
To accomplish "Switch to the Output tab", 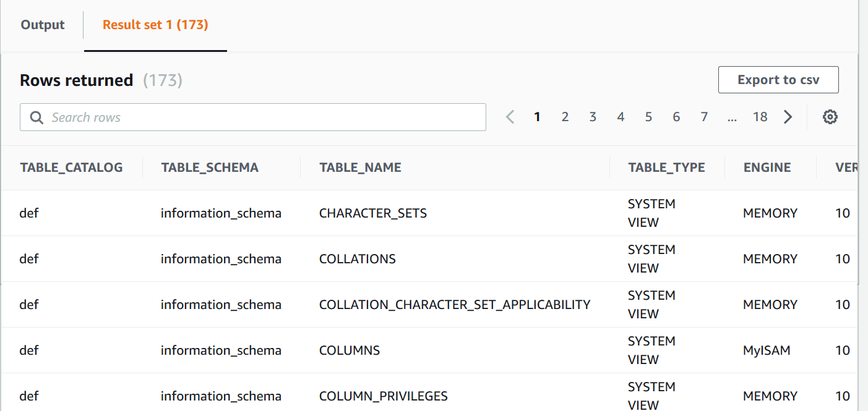I will 43,25.
